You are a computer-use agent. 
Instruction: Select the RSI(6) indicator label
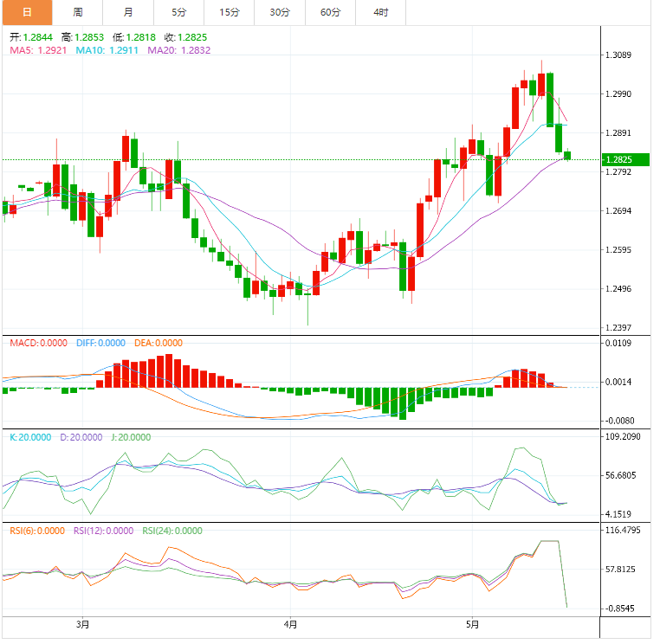click(36, 531)
